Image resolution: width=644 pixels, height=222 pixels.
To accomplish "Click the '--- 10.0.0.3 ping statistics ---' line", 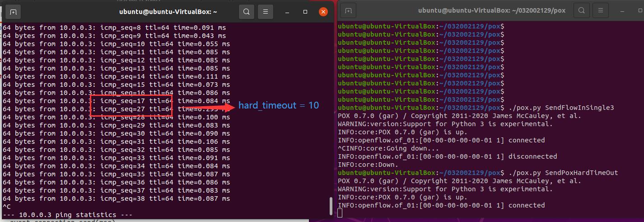I will point(67,215).
